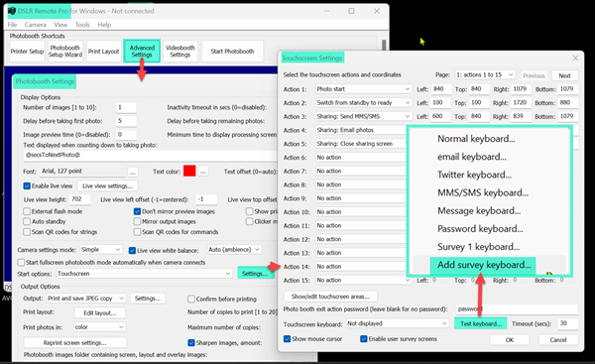The image size is (595, 364).
Task: Enable Auto standby checkbox
Action: point(27,221)
